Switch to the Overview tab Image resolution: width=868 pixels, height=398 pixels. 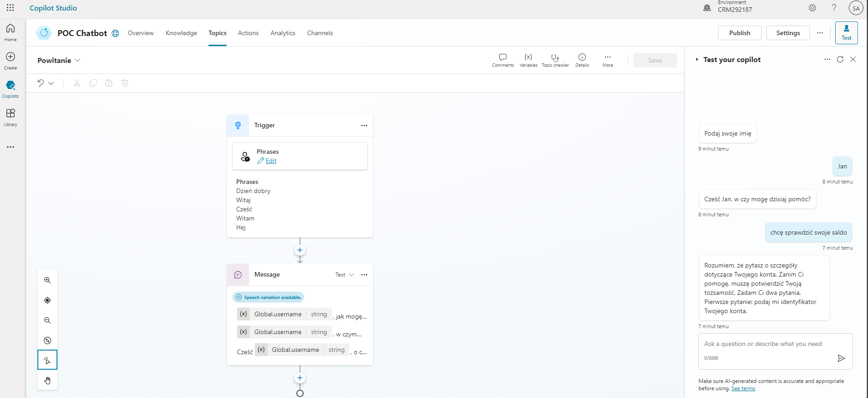click(x=140, y=33)
